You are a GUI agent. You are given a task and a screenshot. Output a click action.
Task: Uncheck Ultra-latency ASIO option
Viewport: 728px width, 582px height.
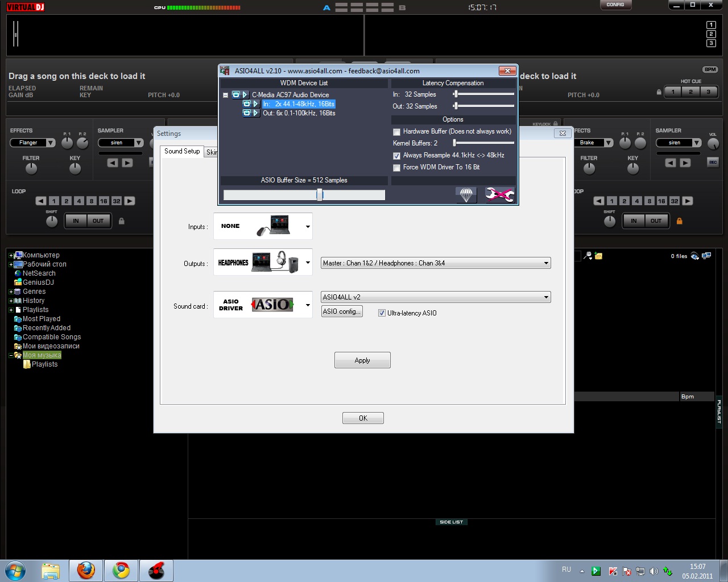[x=382, y=313]
